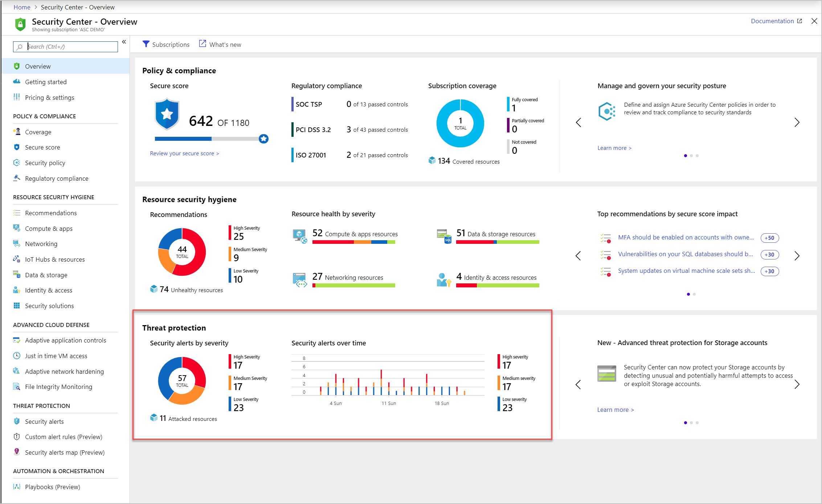Click the File Integrity Monitoring icon
Screen dimensions: 822x504
pos(17,386)
